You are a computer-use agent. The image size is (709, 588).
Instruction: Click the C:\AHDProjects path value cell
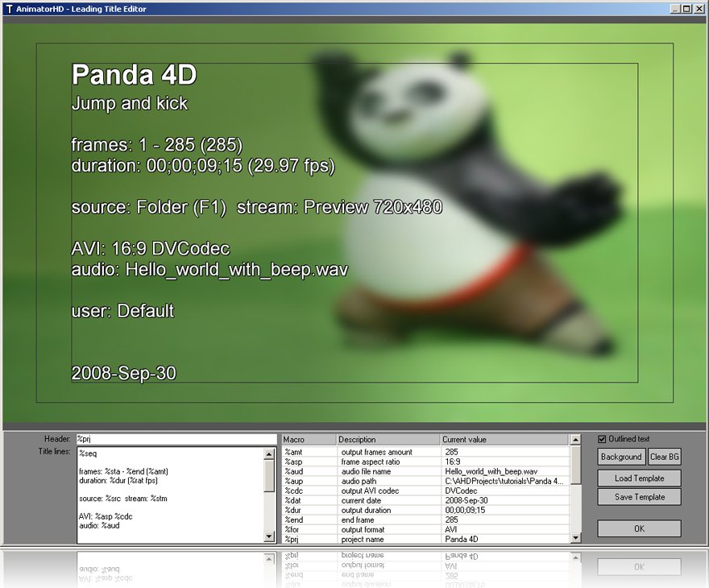(504, 481)
